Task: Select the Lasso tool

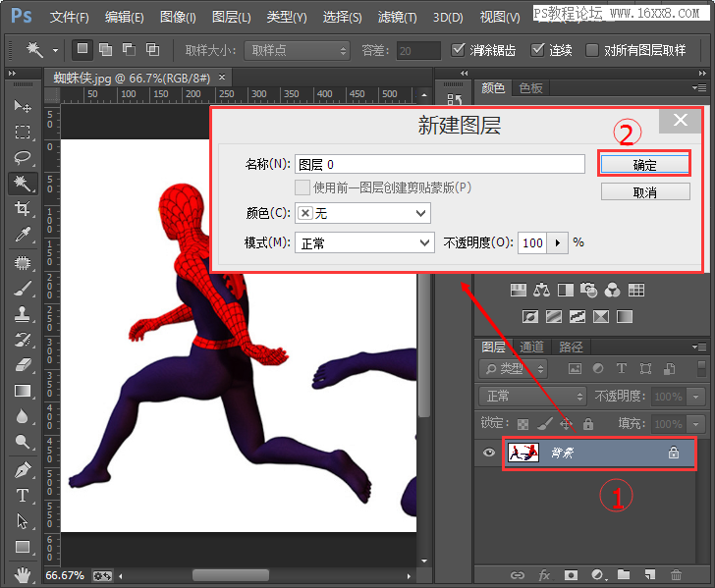Action: 22,158
